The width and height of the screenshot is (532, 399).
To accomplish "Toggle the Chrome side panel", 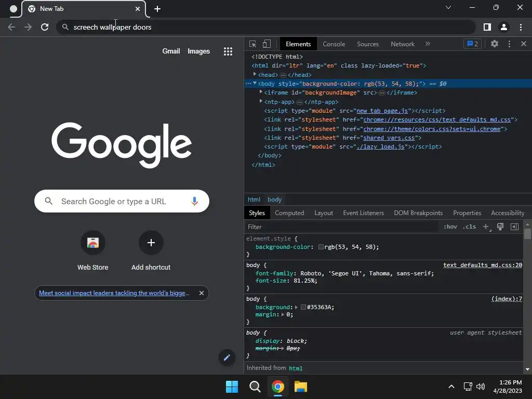I will click(x=487, y=27).
